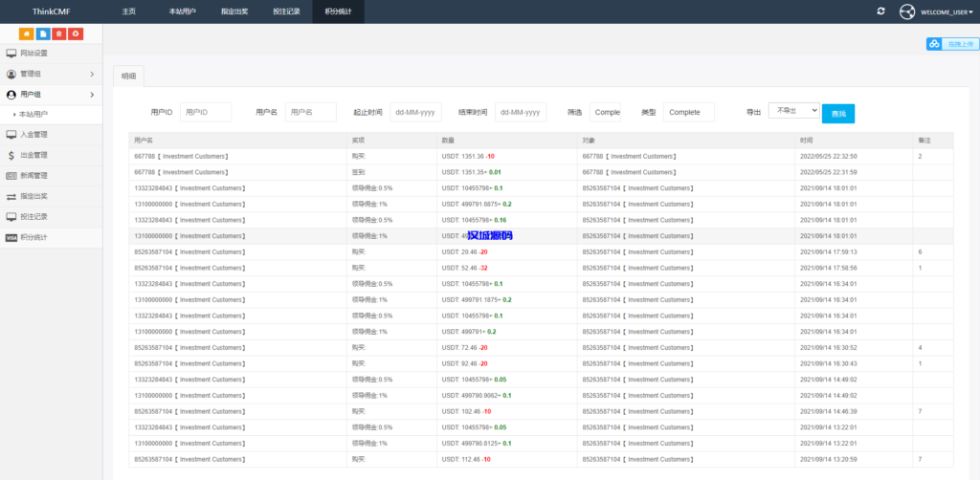This screenshot has height=480, width=980.
Task: Click the blue 查找 search button
Action: 837,114
